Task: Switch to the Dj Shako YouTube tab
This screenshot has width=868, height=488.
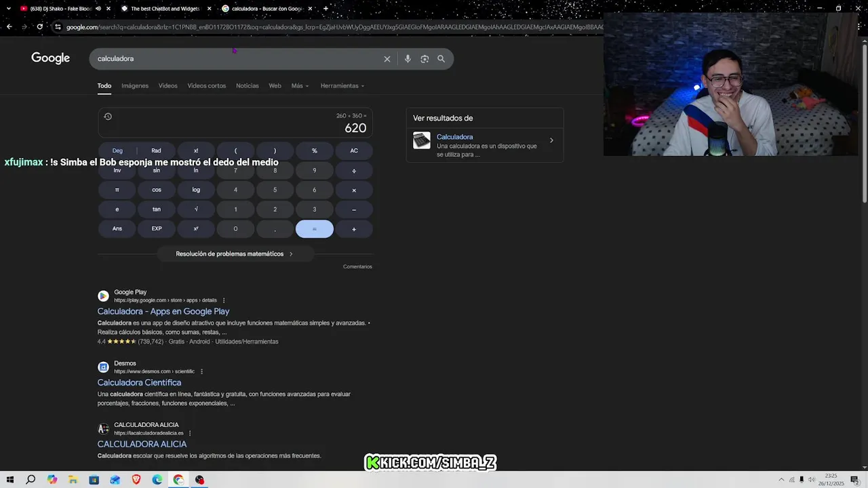Action: pos(61,9)
